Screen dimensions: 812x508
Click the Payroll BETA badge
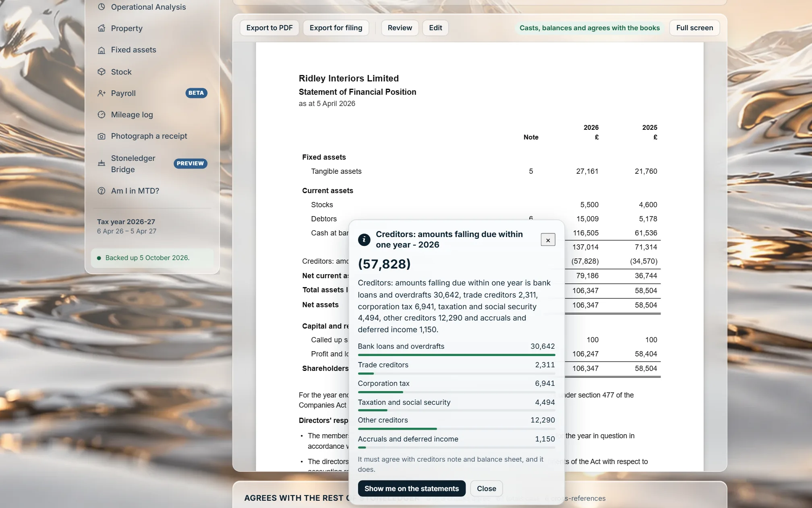click(x=196, y=93)
